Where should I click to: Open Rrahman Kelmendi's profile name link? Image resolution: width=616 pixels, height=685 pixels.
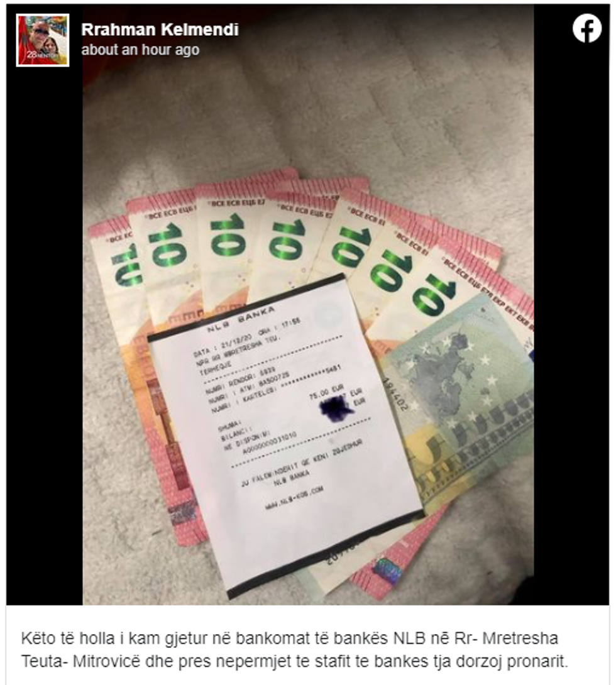pyautogui.click(x=160, y=30)
